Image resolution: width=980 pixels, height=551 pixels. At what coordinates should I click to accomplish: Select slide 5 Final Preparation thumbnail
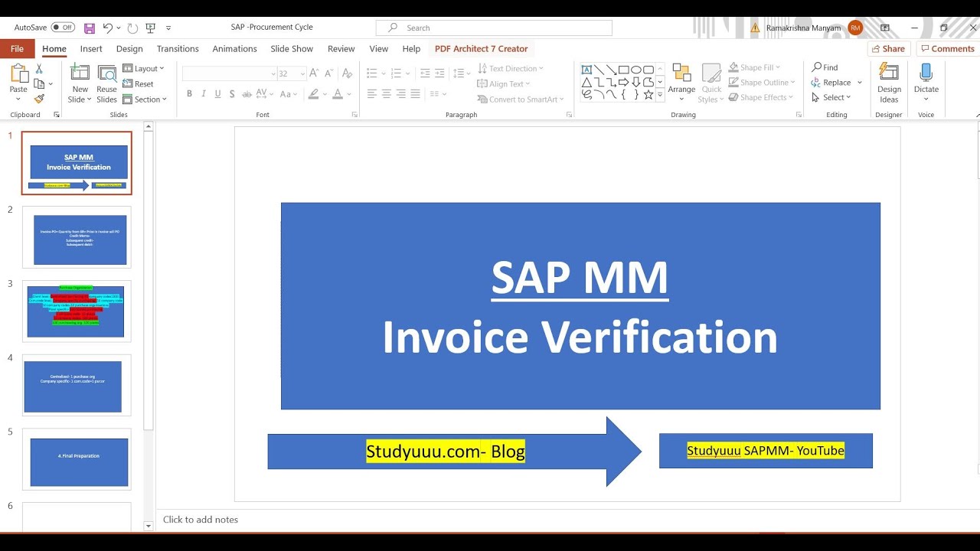tap(77, 458)
